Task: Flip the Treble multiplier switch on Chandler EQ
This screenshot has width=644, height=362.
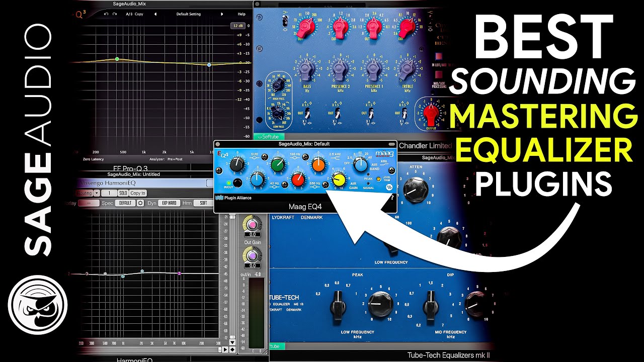Action: [405, 113]
